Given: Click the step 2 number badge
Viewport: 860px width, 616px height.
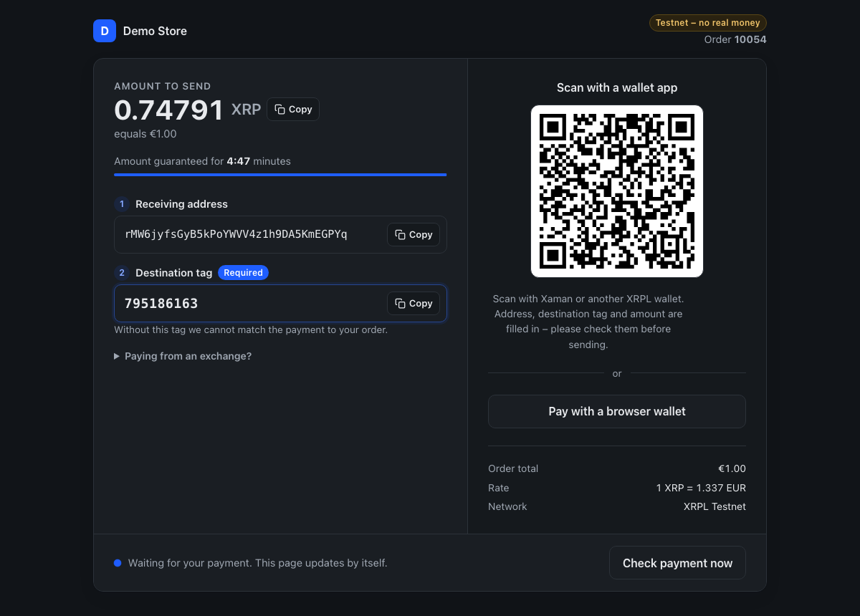Looking at the screenshot, I should [x=122, y=273].
